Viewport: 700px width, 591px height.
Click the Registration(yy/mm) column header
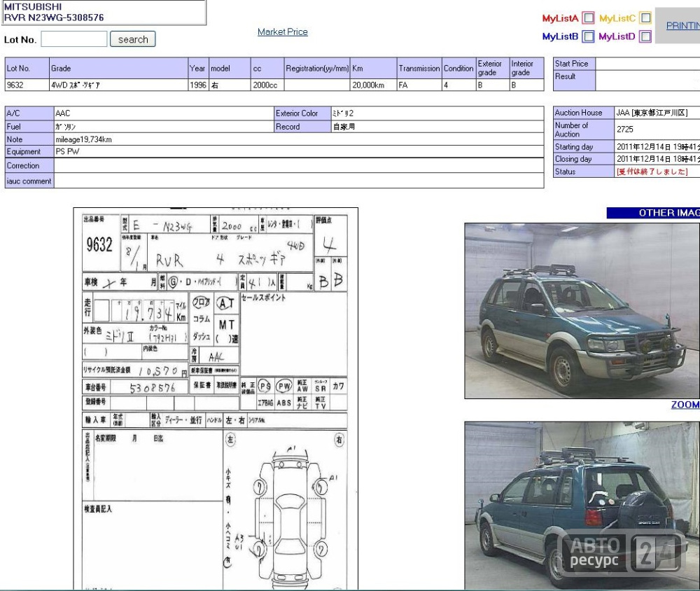(x=317, y=69)
